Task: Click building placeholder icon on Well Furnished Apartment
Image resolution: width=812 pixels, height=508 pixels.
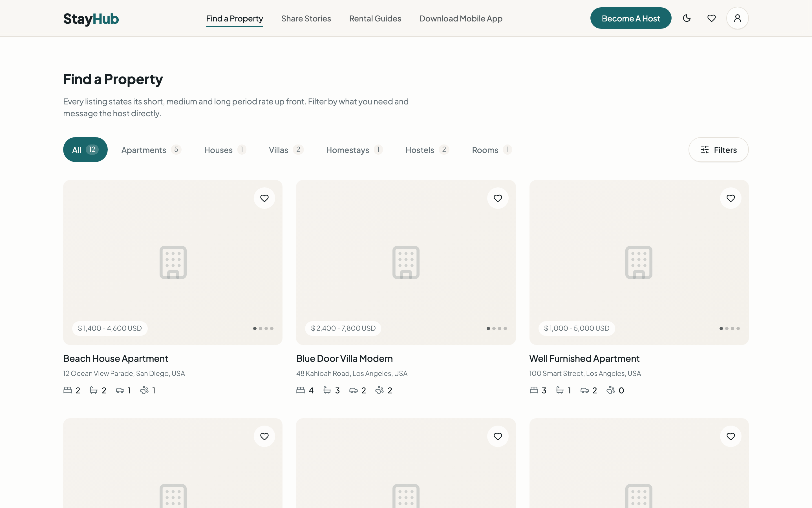Action: pos(639,262)
